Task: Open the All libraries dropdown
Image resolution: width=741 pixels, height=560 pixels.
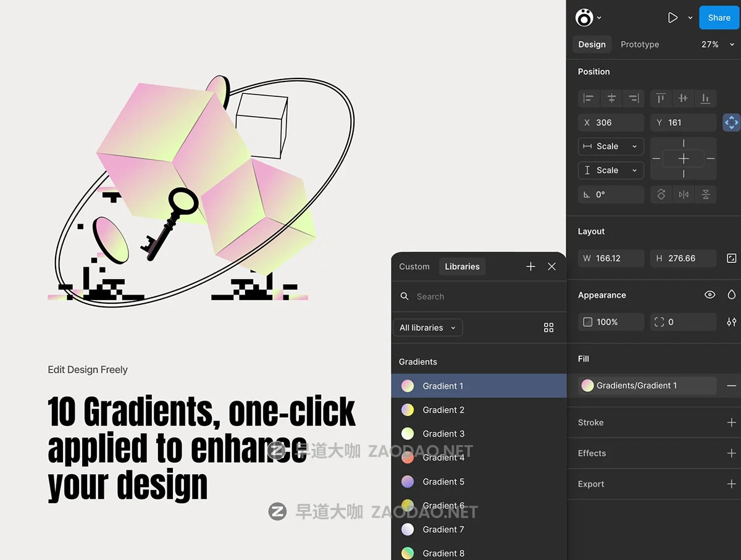Action: click(x=427, y=327)
